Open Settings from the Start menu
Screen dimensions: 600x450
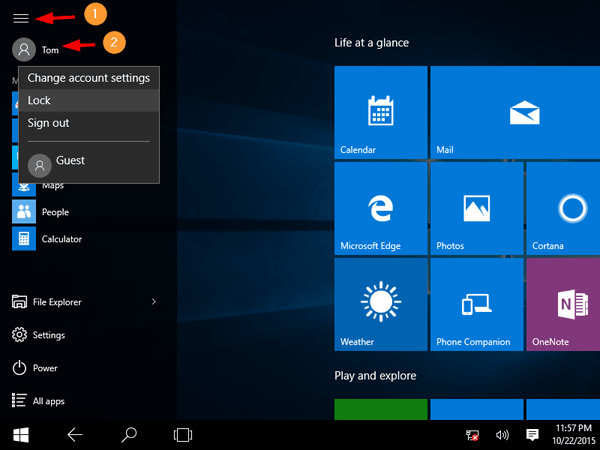click(x=48, y=335)
